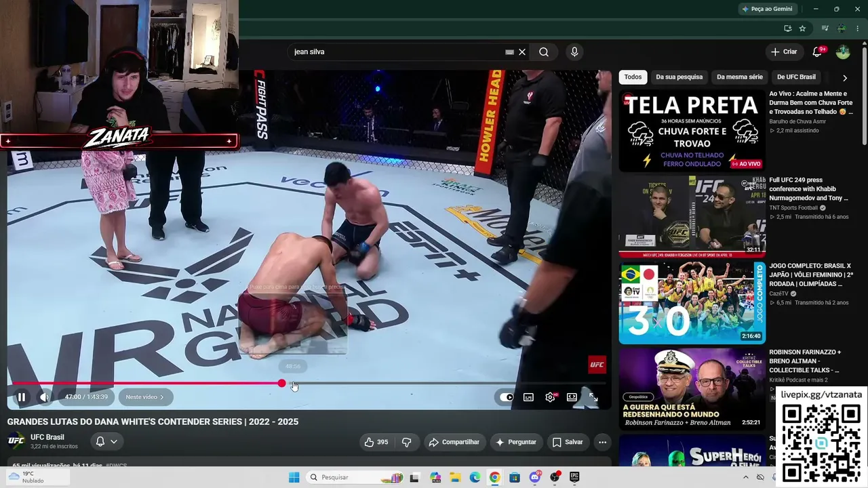Click the 'Peça ao Gemini' button
This screenshot has width=868, height=488.
coord(767,9)
